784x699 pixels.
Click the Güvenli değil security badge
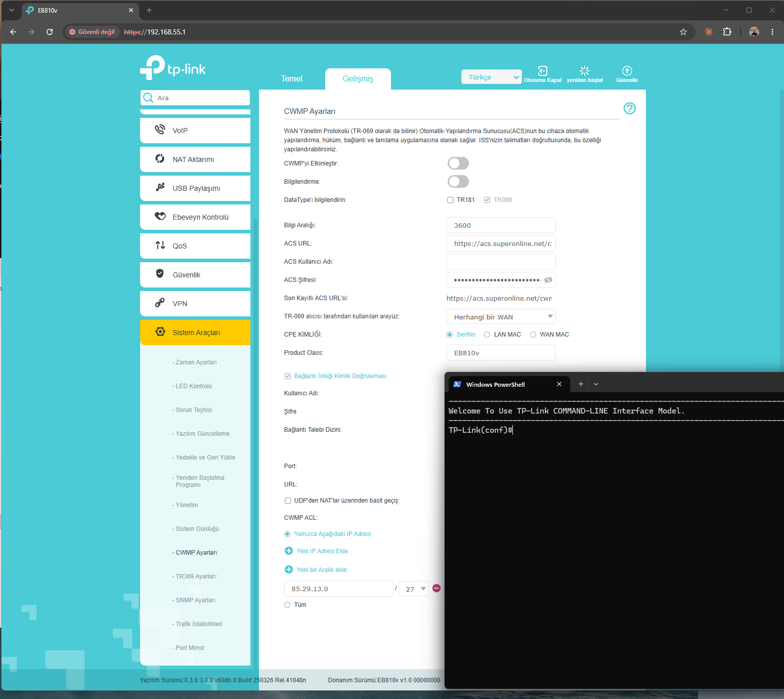92,32
